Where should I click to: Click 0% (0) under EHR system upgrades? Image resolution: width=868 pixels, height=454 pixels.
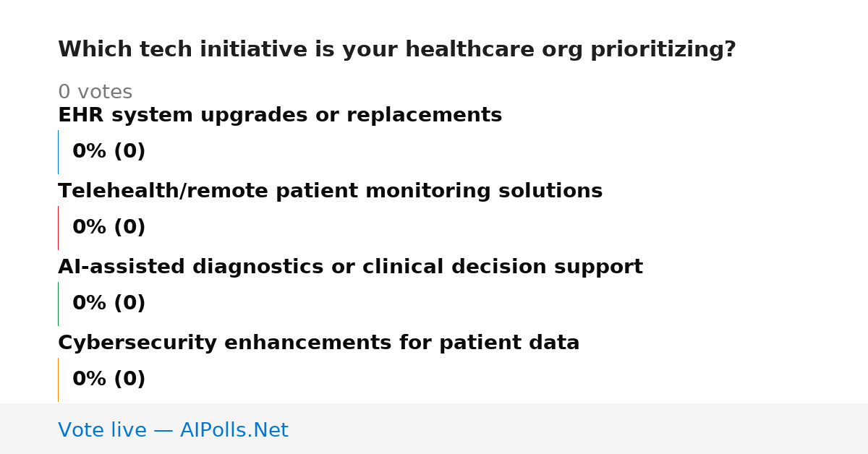tap(109, 152)
